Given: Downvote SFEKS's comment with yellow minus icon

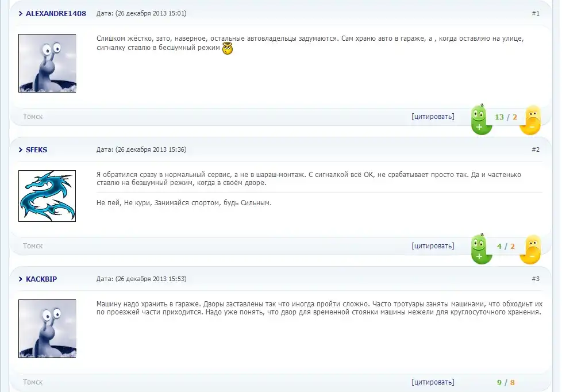Looking at the screenshot, I should click(x=530, y=249).
